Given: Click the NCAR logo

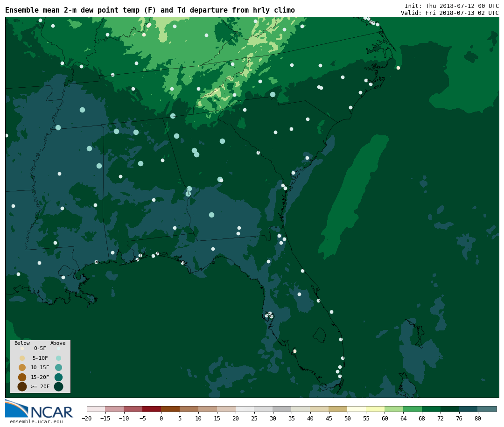Looking at the screenshot, I should click(39, 409).
